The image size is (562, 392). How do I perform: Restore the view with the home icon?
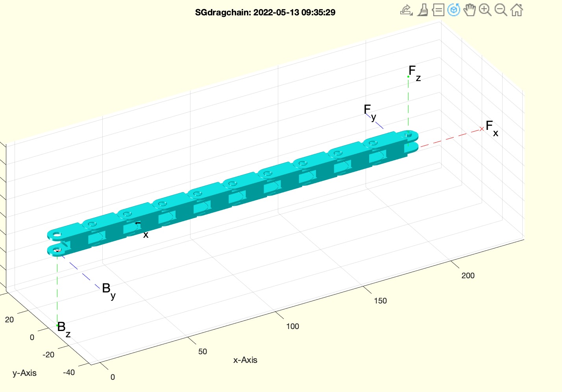click(517, 10)
